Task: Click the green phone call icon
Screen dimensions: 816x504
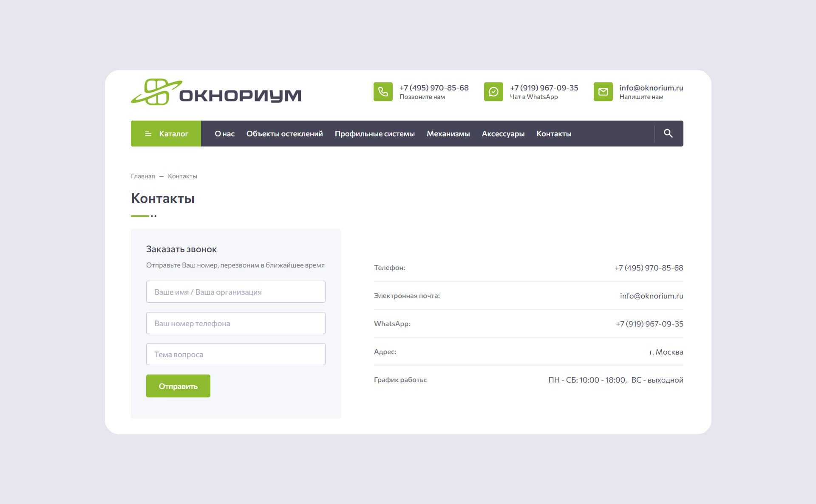Action: [x=383, y=92]
